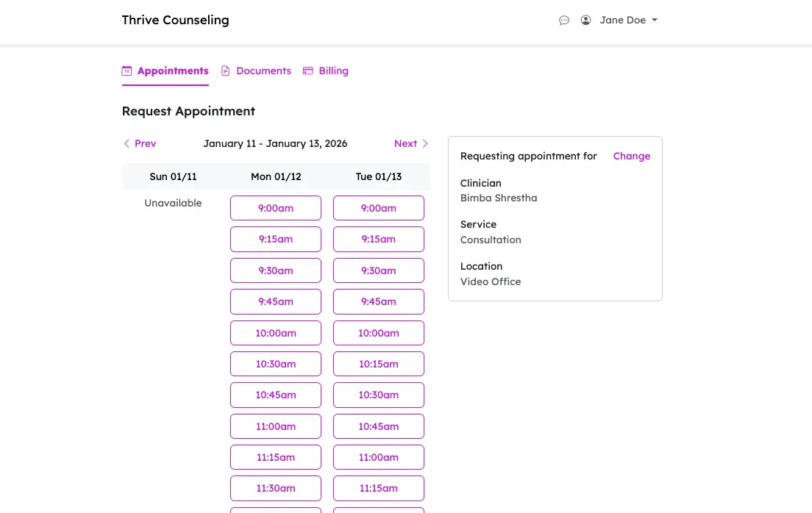Choose Tuesday 9:15am time slot
The image size is (812, 513).
click(379, 239)
